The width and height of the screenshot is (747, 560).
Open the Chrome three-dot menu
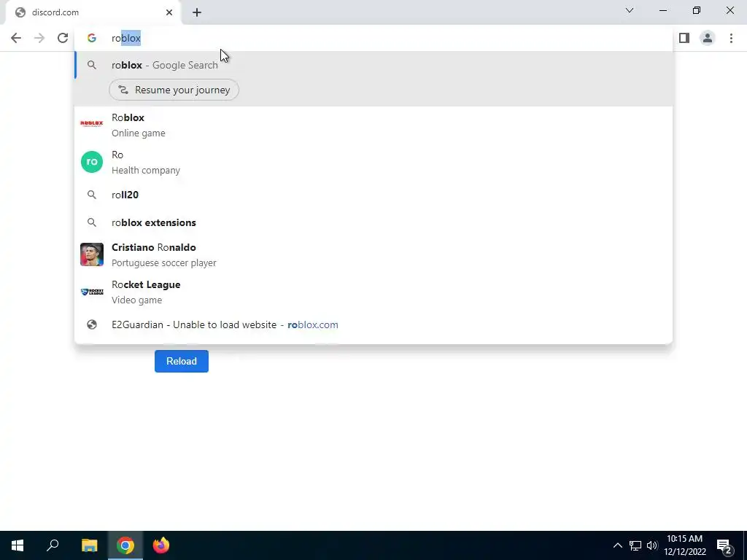731,38
